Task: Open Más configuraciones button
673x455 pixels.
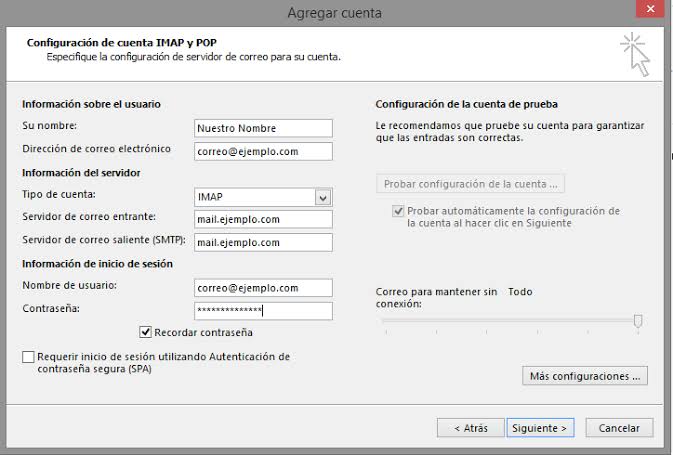Action: (585, 376)
